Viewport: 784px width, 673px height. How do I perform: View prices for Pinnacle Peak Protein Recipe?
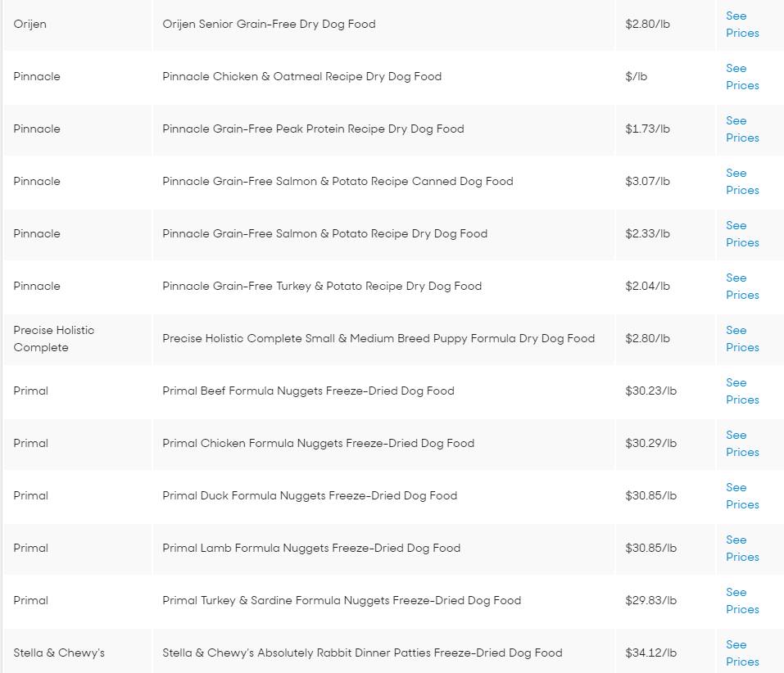click(x=742, y=129)
